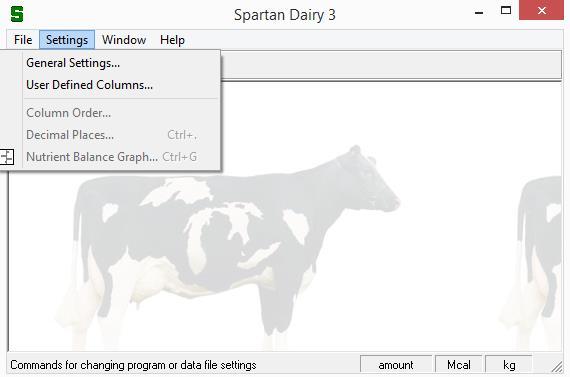Click the Spartan Dairy 3 title bar
570x377 pixels.
[285, 15]
